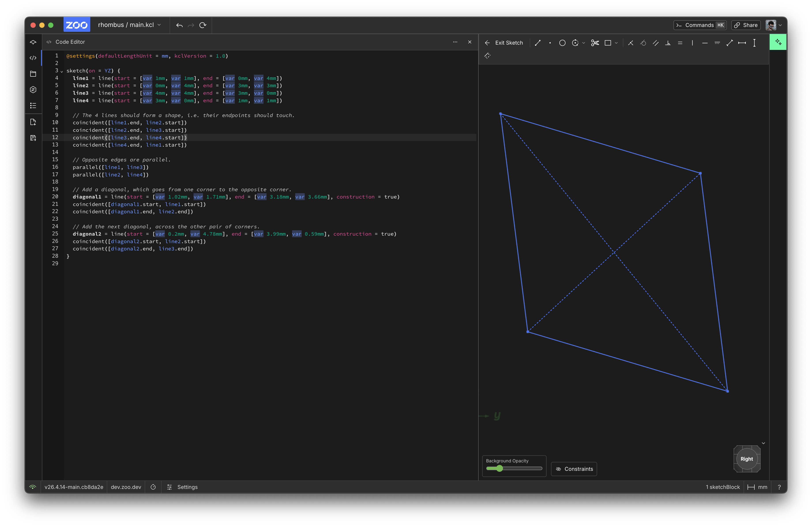Click the Right face of view cube

click(746, 459)
